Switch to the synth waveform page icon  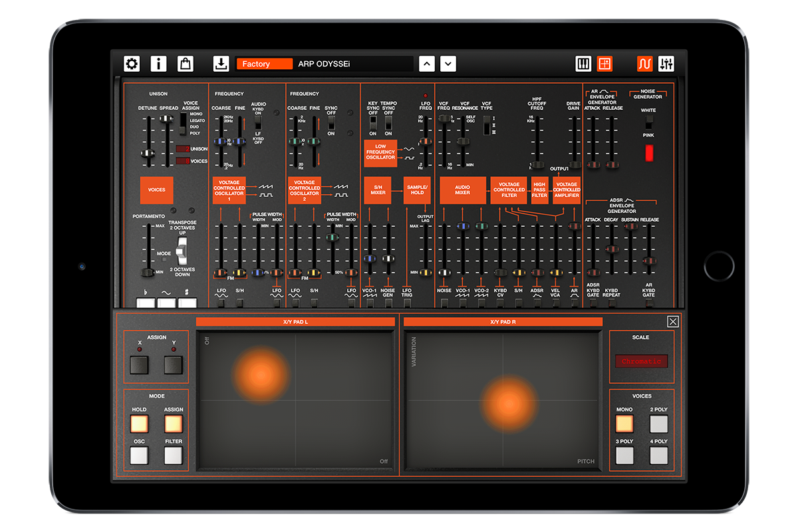[x=644, y=64]
